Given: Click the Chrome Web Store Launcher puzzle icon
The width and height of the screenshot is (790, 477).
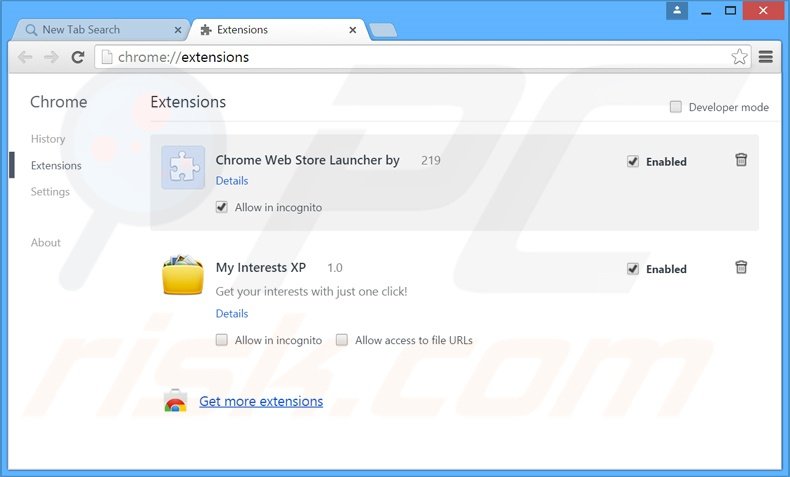Looking at the screenshot, I should coord(183,167).
